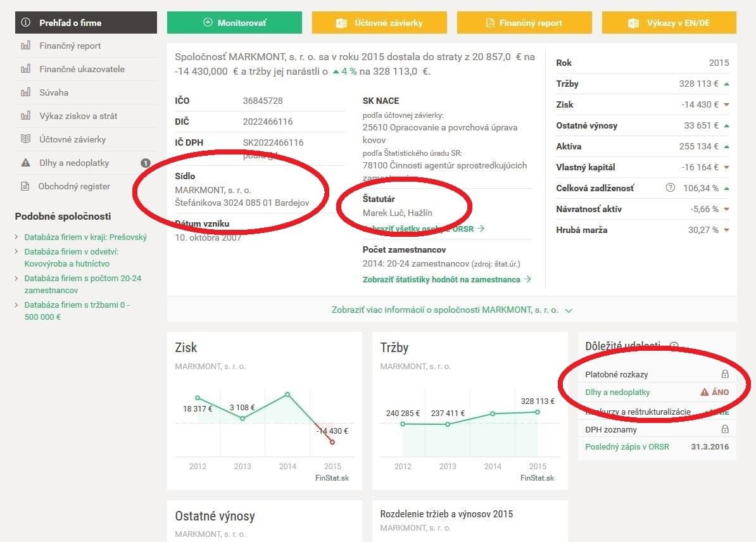Click the up arrow beside the Tržby value 328 113 €
The height and width of the screenshot is (542, 756).
click(x=727, y=84)
